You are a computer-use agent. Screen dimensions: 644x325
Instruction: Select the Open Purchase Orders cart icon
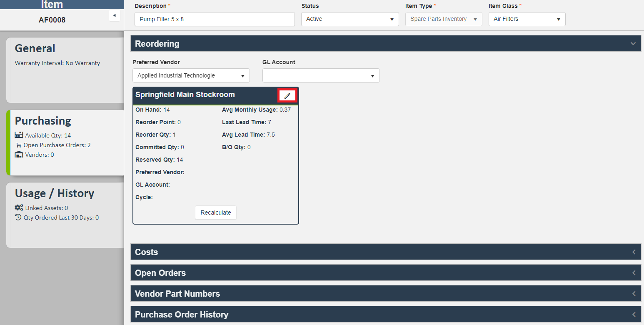pyautogui.click(x=18, y=145)
